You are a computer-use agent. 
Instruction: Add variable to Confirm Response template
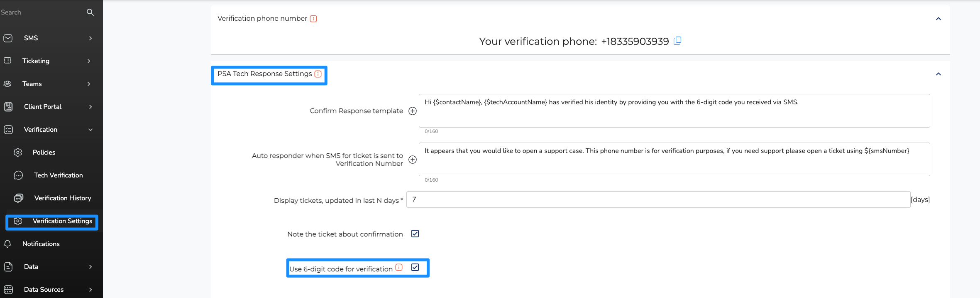click(x=413, y=111)
